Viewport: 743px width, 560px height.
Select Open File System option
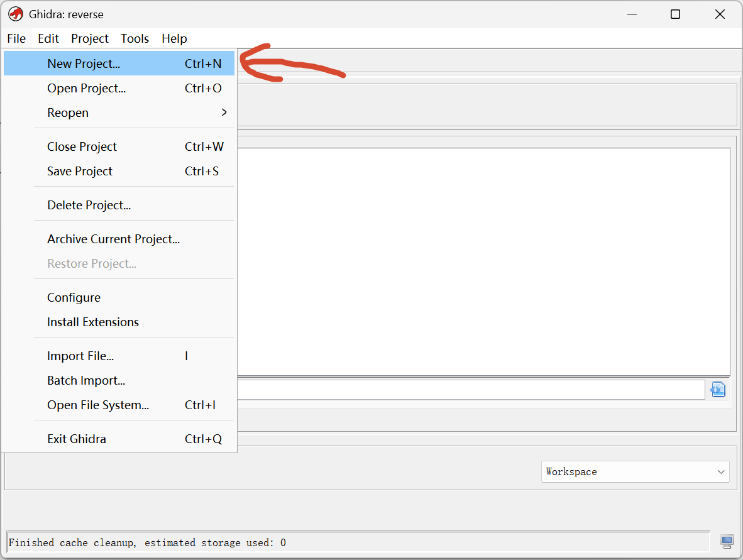98,405
